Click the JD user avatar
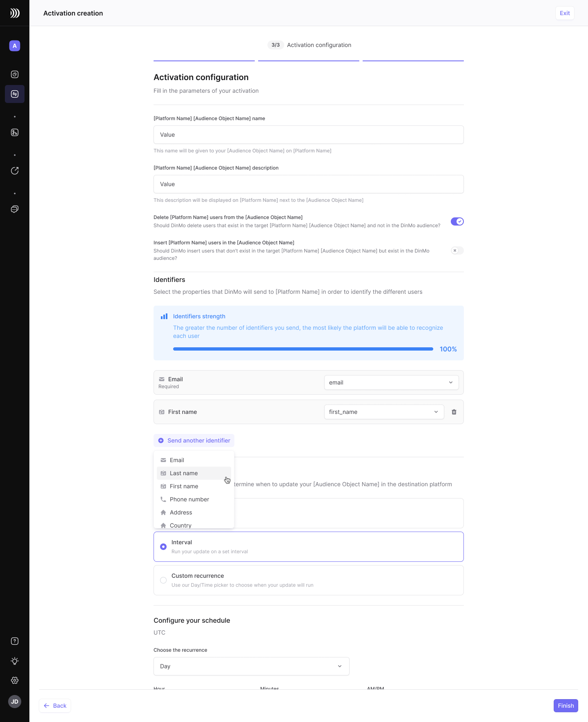The height and width of the screenshot is (722, 588). 15,702
